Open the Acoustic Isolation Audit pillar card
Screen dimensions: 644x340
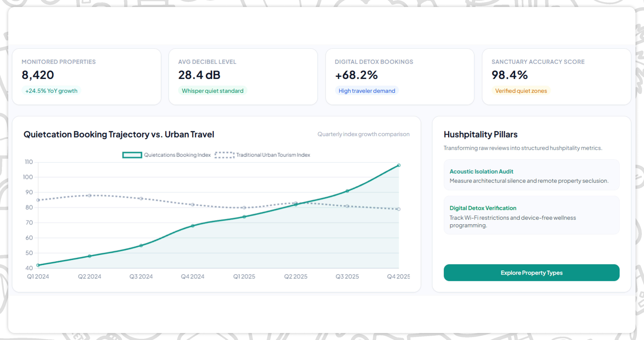point(531,175)
